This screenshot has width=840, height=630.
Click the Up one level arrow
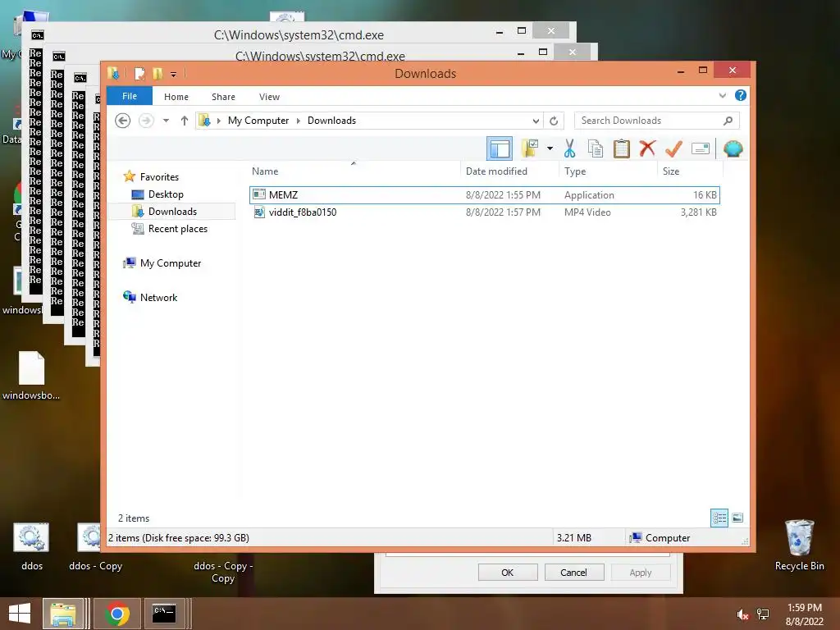click(x=185, y=121)
